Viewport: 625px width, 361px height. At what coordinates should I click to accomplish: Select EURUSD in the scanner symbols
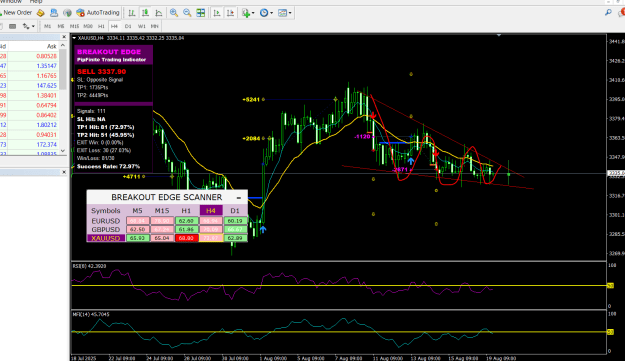tap(106, 221)
